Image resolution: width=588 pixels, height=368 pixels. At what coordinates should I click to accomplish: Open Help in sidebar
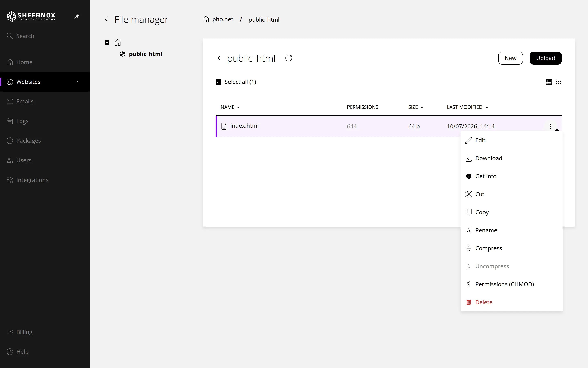45,352
